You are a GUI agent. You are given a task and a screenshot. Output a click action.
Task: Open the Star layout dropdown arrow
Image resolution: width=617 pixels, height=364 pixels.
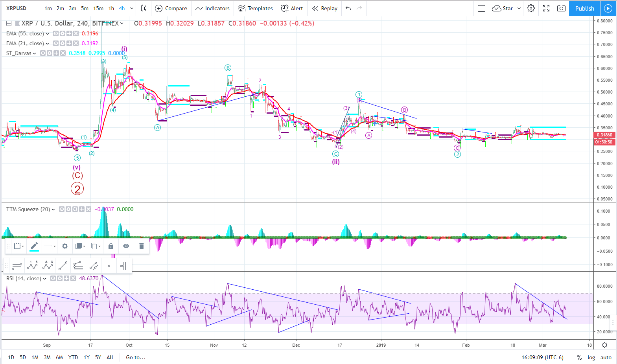(519, 8)
